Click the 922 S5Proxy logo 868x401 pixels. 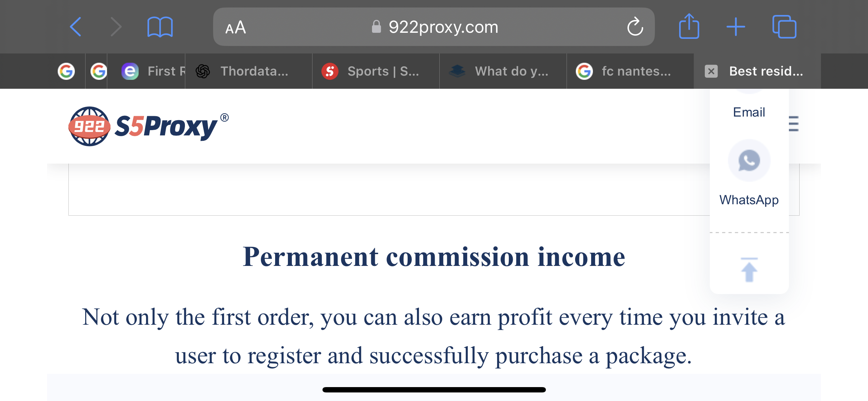pos(149,126)
